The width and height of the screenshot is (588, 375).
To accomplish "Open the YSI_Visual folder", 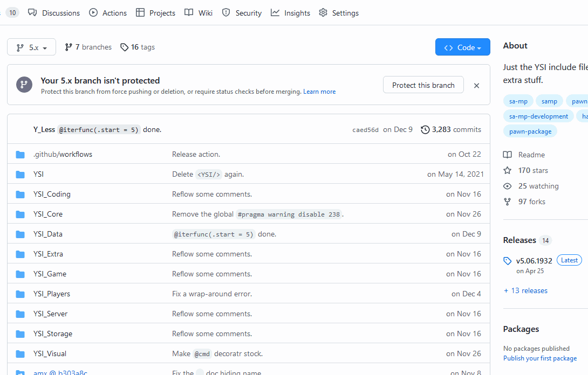I will 50,353.
